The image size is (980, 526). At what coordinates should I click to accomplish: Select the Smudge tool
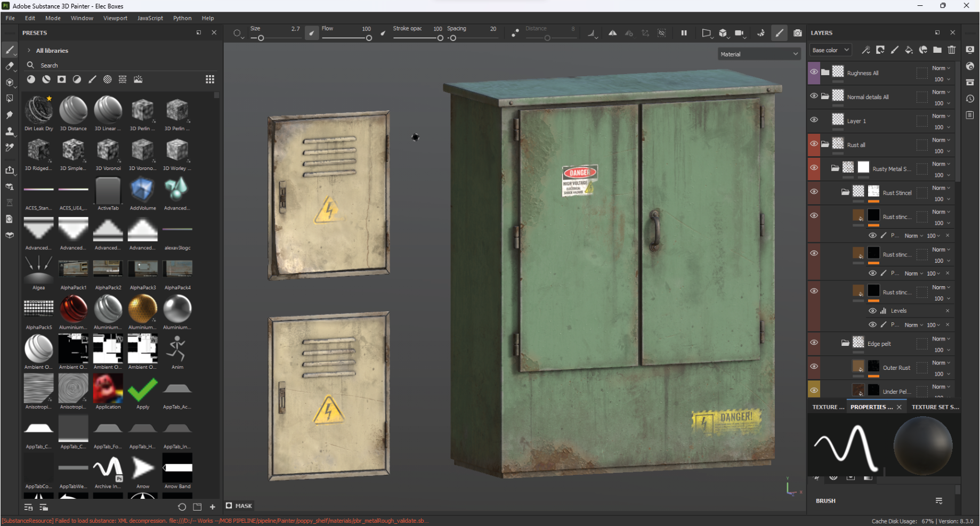pos(10,115)
